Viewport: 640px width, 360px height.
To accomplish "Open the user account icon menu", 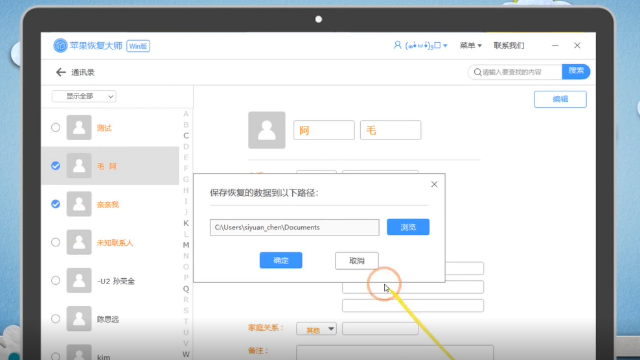I will pyautogui.click(x=397, y=45).
